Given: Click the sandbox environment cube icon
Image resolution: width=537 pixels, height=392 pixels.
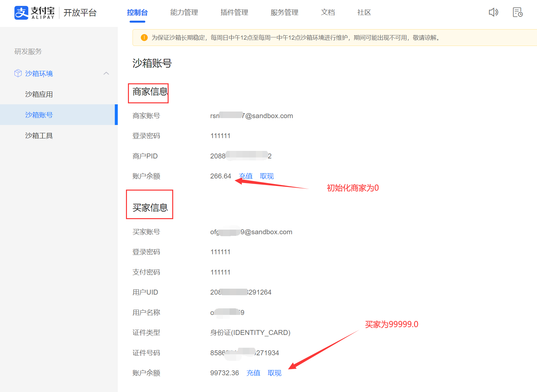Looking at the screenshot, I should tap(18, 73).
